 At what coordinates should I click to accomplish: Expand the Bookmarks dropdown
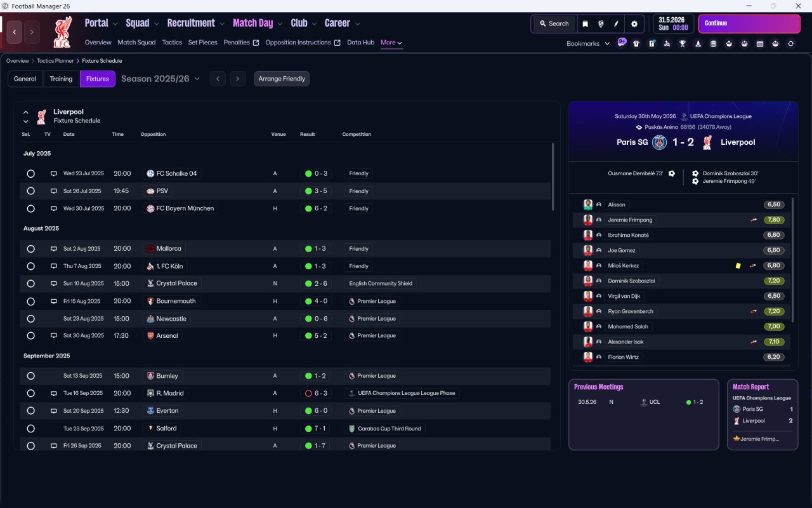click(x=588, y=44)
